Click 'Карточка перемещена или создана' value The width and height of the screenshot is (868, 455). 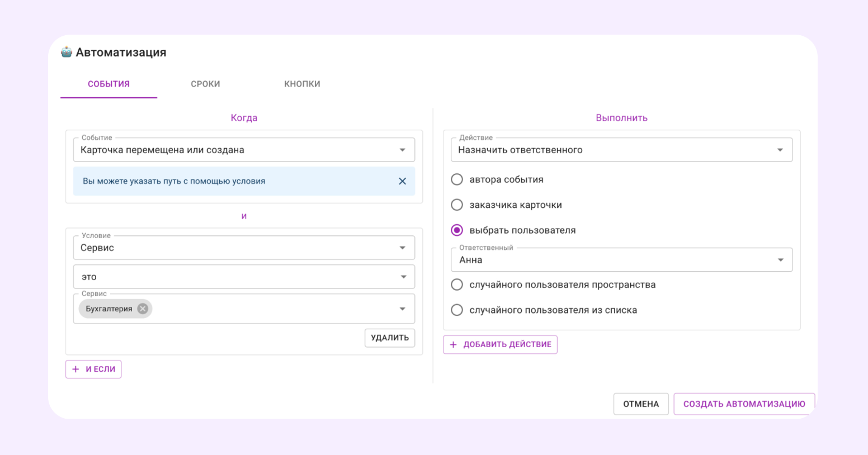coord(162,150)
